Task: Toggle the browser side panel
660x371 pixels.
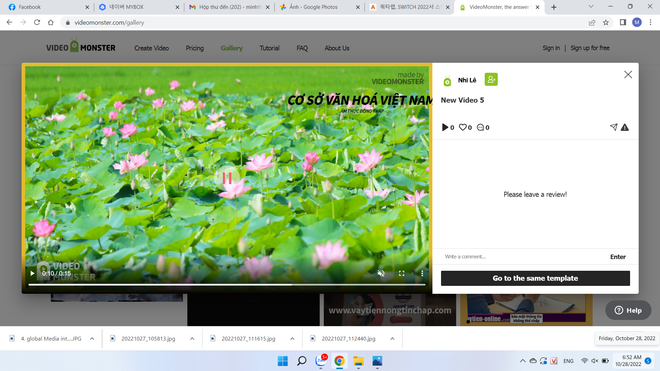Action: pyautogui.click(x=623, y=22)
